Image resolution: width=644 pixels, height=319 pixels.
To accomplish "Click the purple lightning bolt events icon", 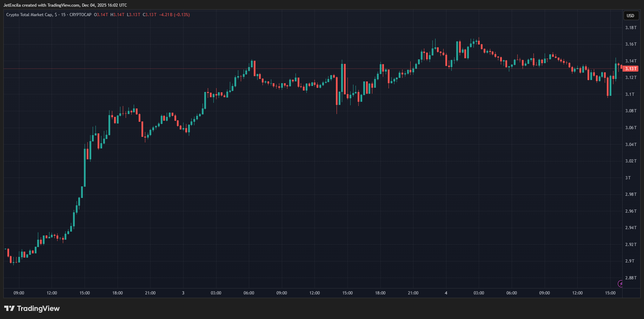I will (620, 284).
